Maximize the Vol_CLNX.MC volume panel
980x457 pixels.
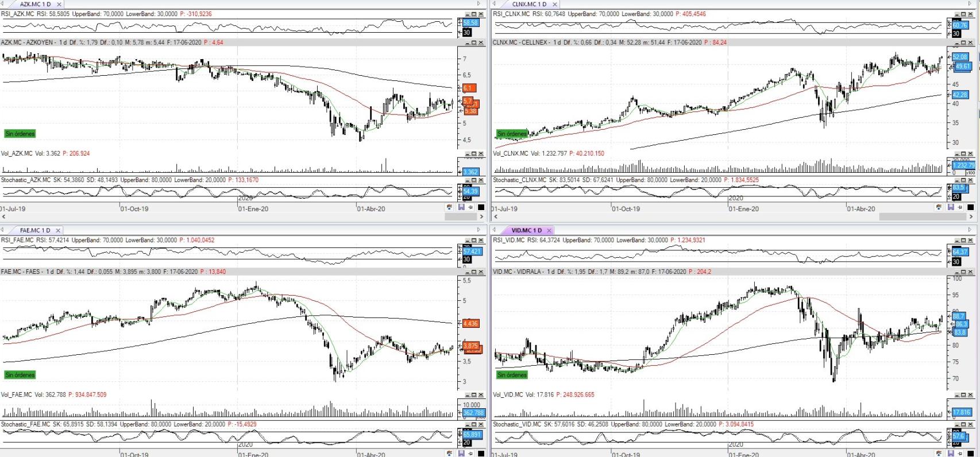(964, 154)
